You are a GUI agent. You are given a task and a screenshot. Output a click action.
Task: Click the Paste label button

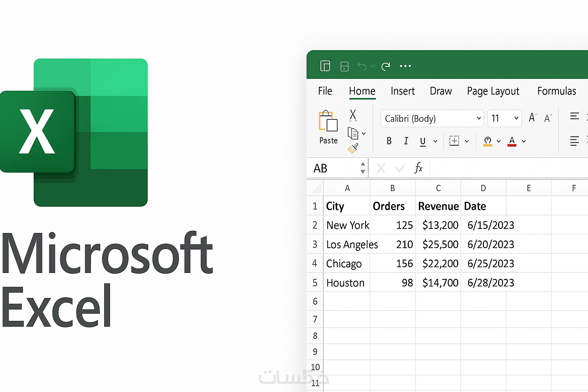coord(328,140)
